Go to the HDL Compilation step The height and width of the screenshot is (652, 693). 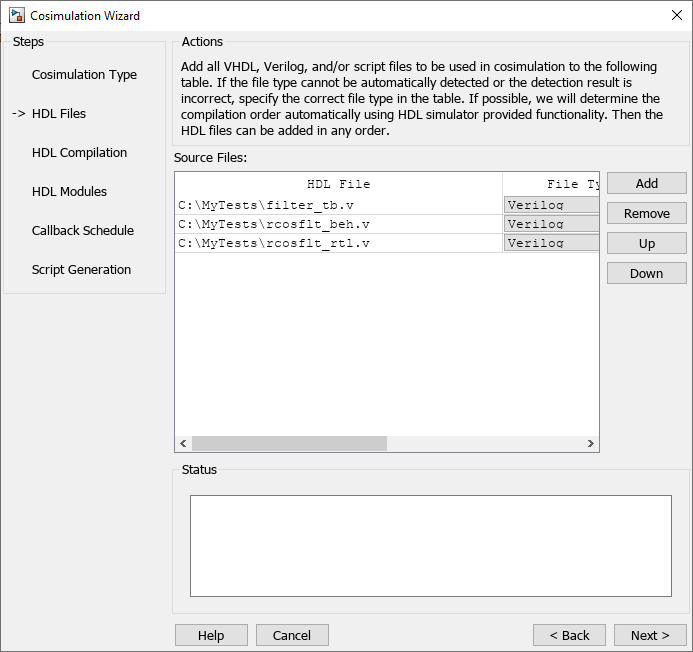[79, 153]
